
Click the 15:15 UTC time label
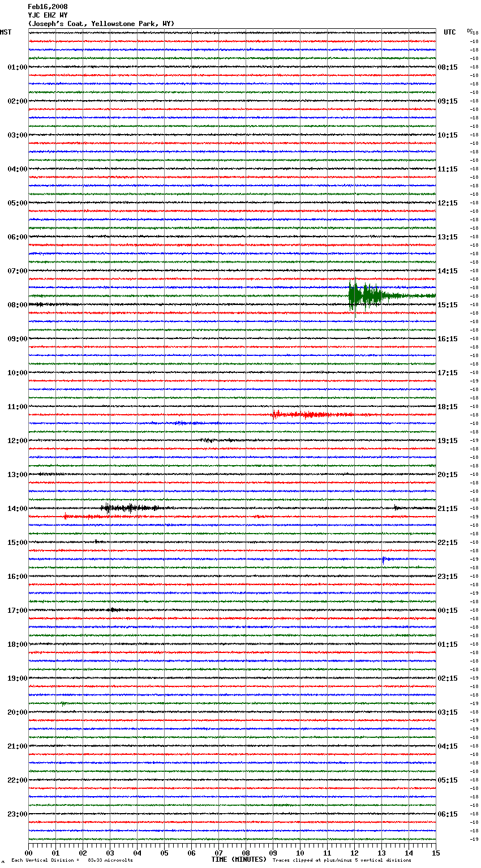click(x=448, y=305)
